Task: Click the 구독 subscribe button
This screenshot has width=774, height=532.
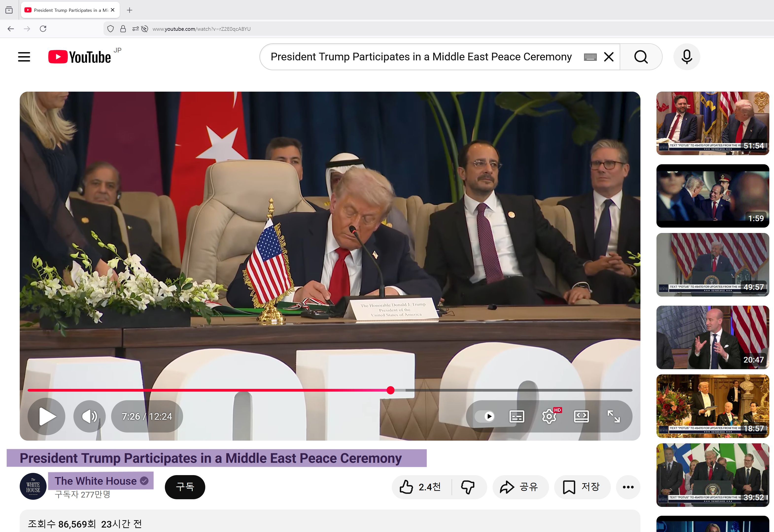Action: [185, 487]
